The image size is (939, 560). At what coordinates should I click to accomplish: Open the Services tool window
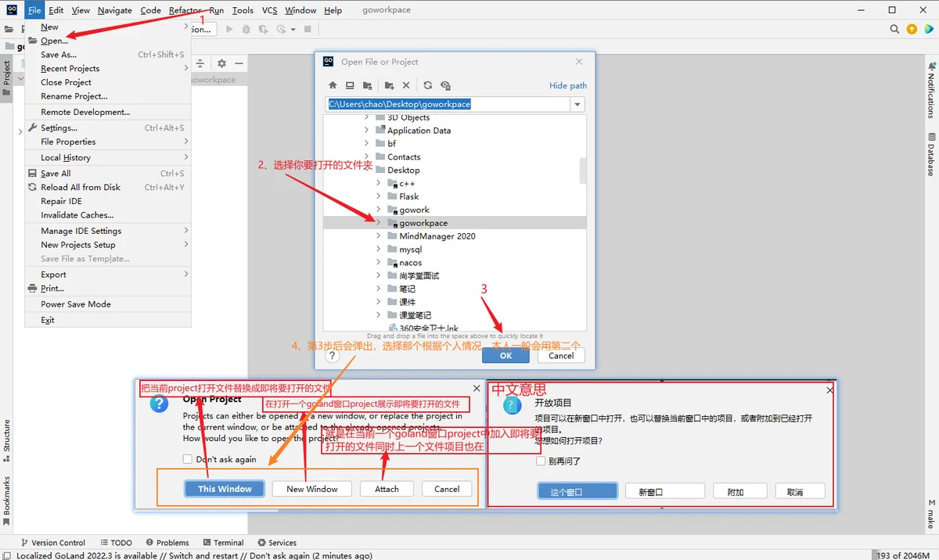pos(276,542)
